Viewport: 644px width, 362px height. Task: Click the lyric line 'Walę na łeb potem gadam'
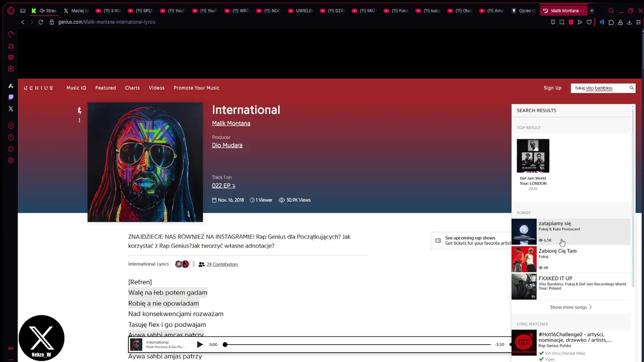tap(168, 293)
